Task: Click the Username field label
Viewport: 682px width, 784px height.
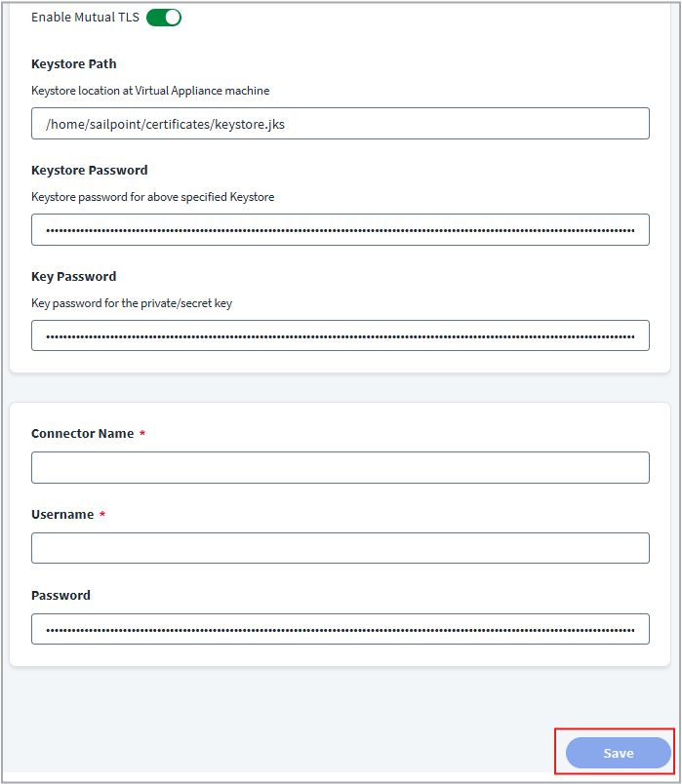Action: click(62, 515)
